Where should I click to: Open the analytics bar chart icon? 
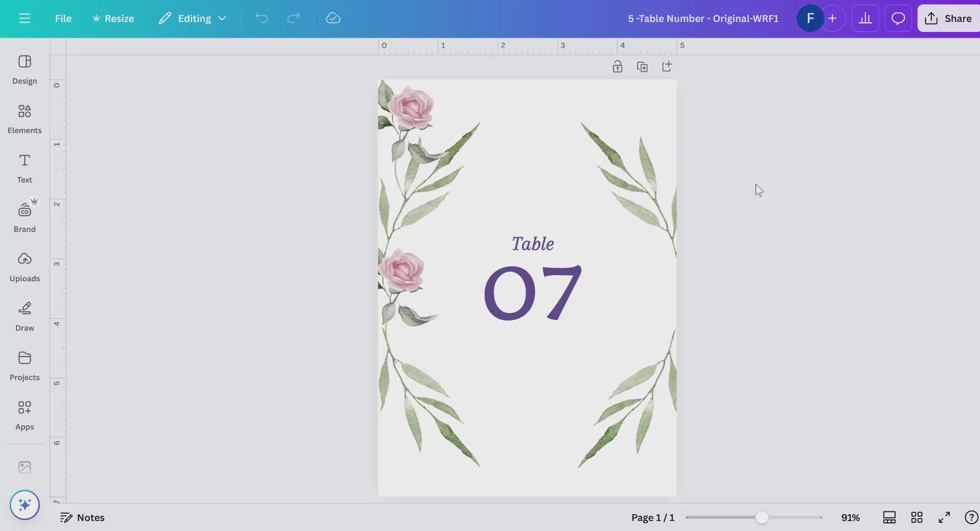point(865,18)
